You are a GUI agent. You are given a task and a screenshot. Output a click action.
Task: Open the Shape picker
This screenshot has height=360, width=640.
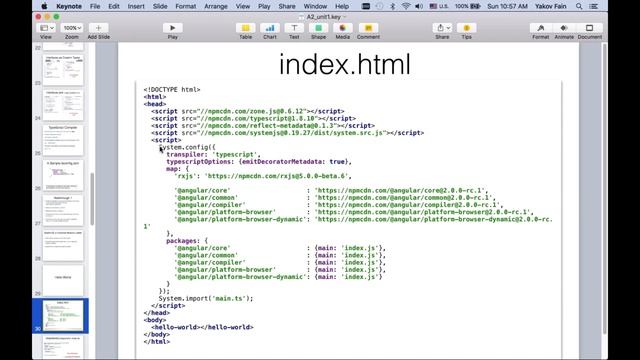(x=318, y=28)
